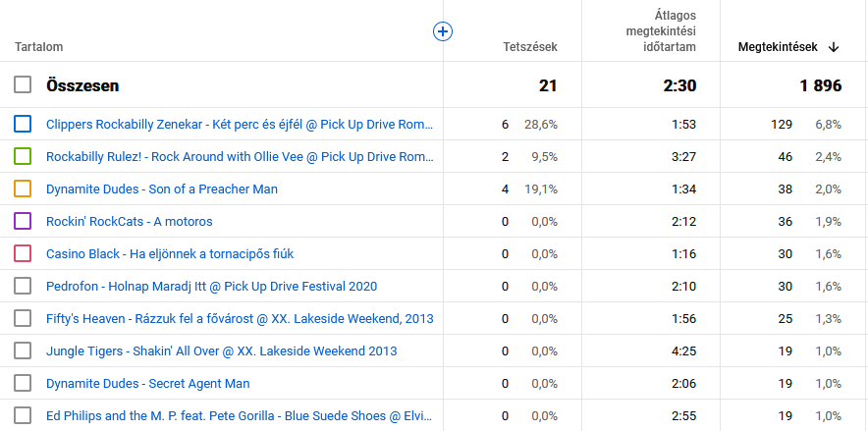Toggle checkbox for Dynamite Dudes Secret Agent Man

pos(23,383)
